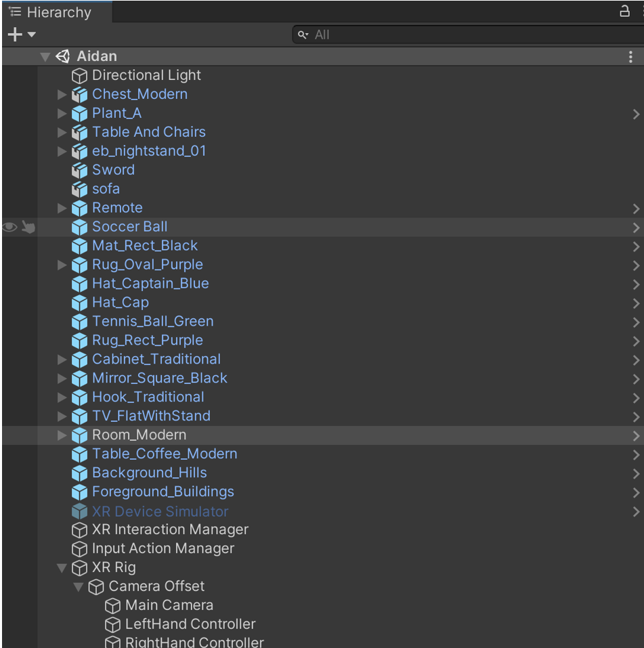644x648 pixels.
Task: Click the lock icon in Hierarchy panel
Action: 624,12
